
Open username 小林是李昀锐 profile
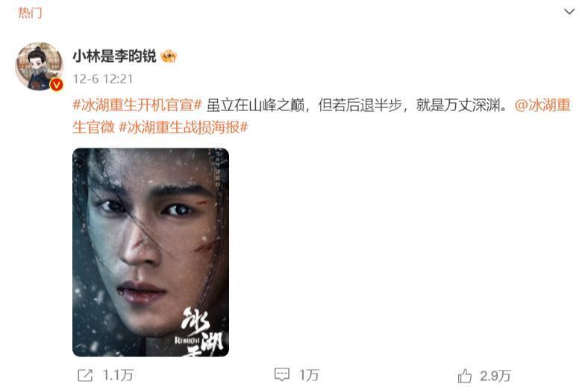click(114, 57)
